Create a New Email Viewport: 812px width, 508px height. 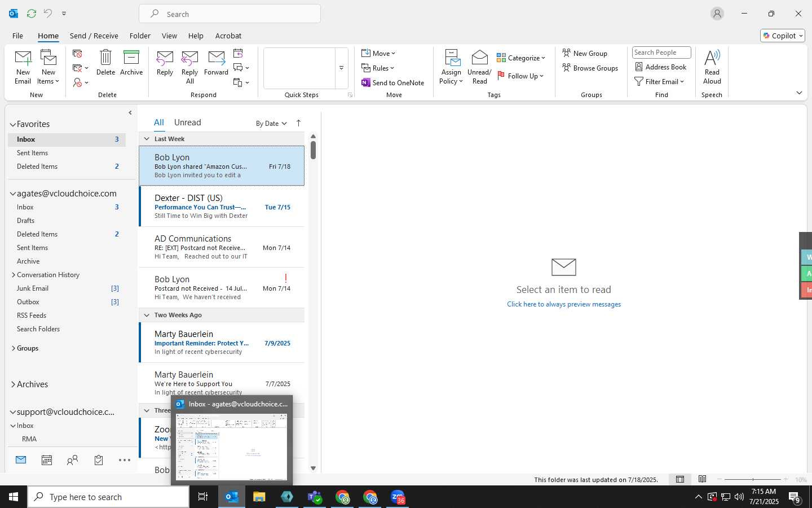23,67
